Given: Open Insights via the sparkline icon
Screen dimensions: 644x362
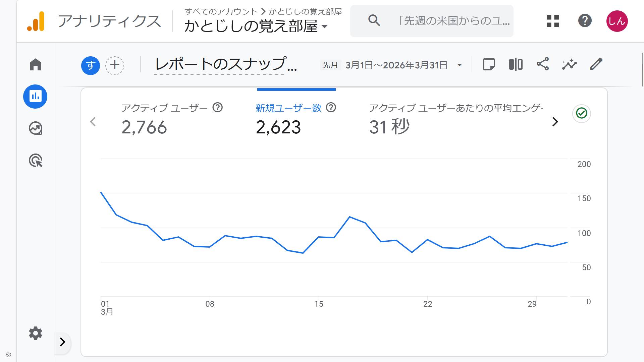Looking at the screenshot, I should tap(570, 64).
